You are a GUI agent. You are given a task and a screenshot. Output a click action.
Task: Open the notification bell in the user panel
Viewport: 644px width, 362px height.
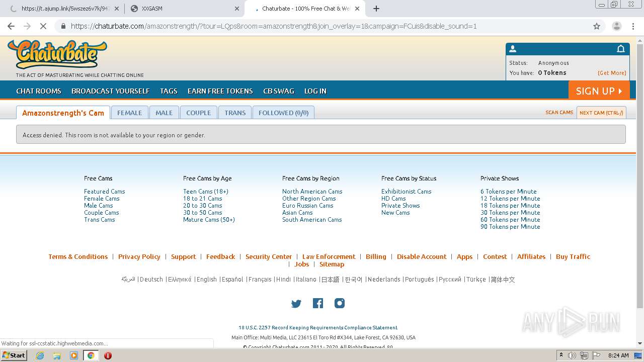click(621, 49)
